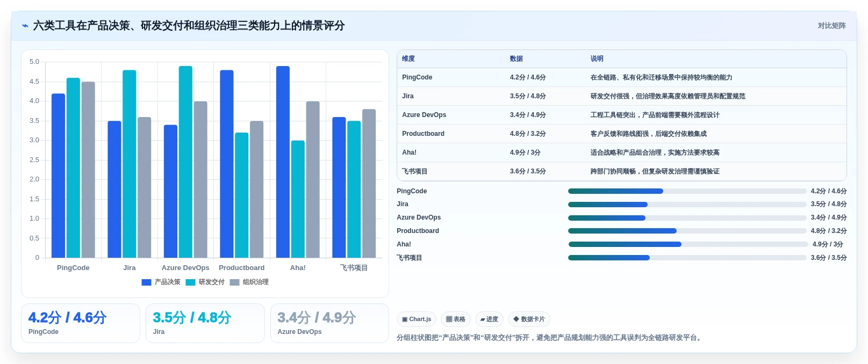Open the Azure DevOps 3.4分 / 4.9分 stat card
Image resolution: width=868 pixels, height=364 pixels.
pos(329,324)
